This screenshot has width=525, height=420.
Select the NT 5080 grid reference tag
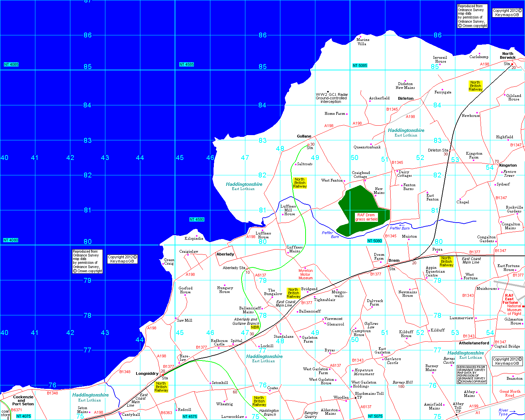pyautogui.click(x=374, y=241)
